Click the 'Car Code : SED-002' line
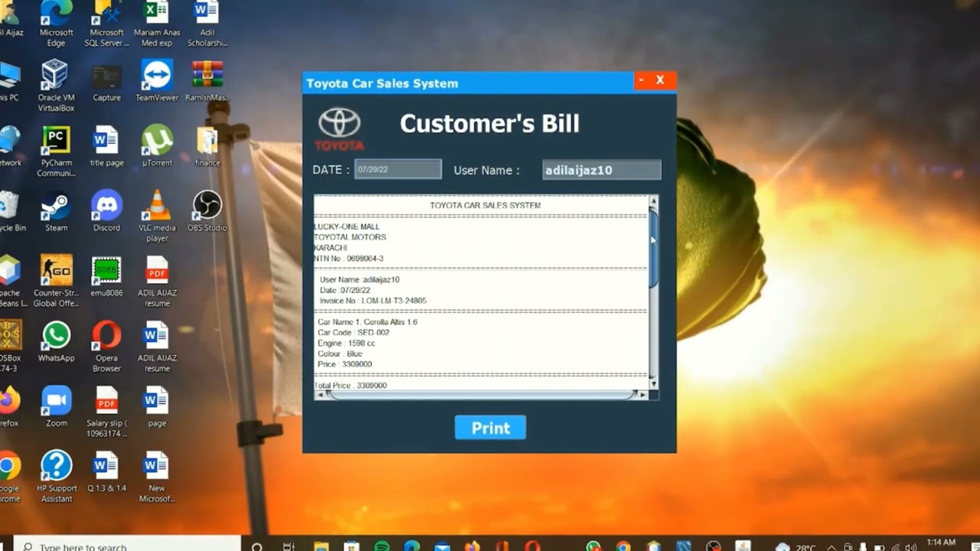The height and width of the screenshot is (551, 980). pyautogui.click(x=354, y=333)
